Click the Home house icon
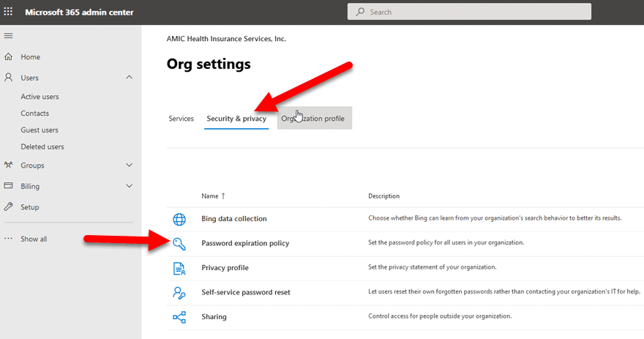Image resolution: width=644 pixels, height=339 pixels. point(8,56)
